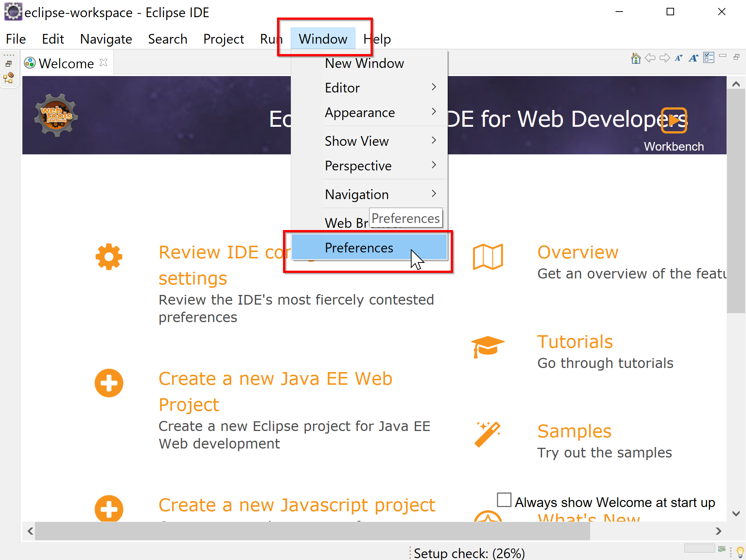Open the Search menu
The width and height of the screenshot is (746, 560).
(168, 39)
